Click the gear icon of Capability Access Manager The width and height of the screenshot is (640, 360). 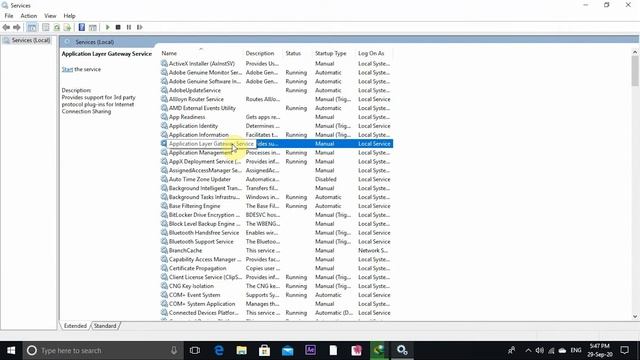pyautogui.click(x=164, y=260)
